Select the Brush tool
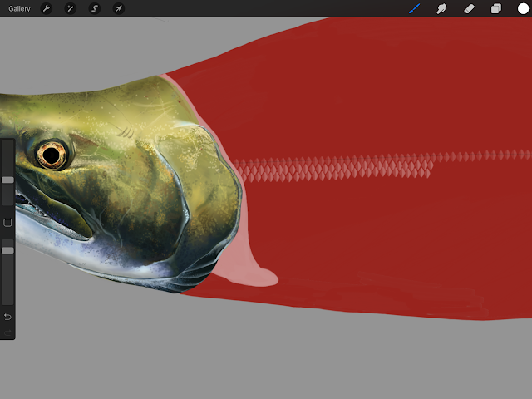 (415, 8)
